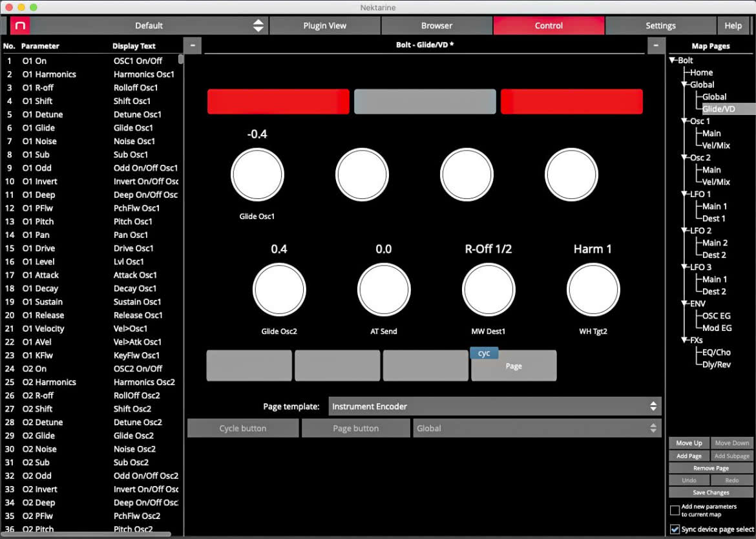Uncheck Sync device page select
The image size is (756, 539).
675,529
